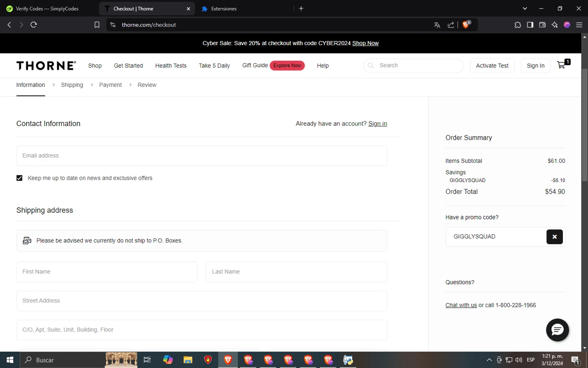Click the site Search box
This screenshot has height=368, width=588.
(414, 66)
